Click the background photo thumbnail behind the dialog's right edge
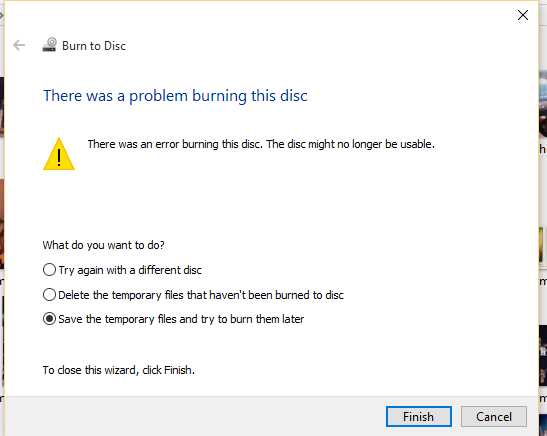 pyautogui.click(x=543, y=105)
